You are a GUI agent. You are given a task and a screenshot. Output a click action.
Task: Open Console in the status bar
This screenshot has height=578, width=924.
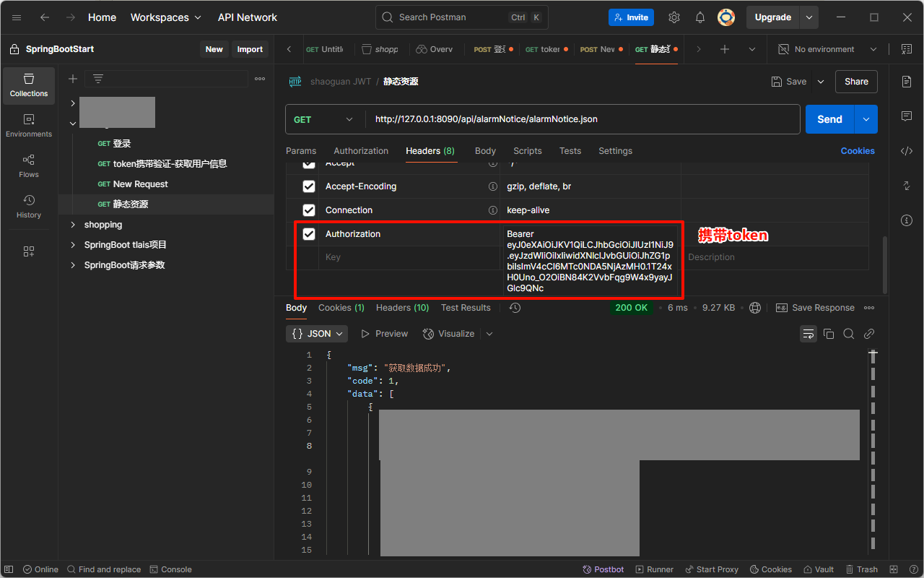click(x=170, y=569)
